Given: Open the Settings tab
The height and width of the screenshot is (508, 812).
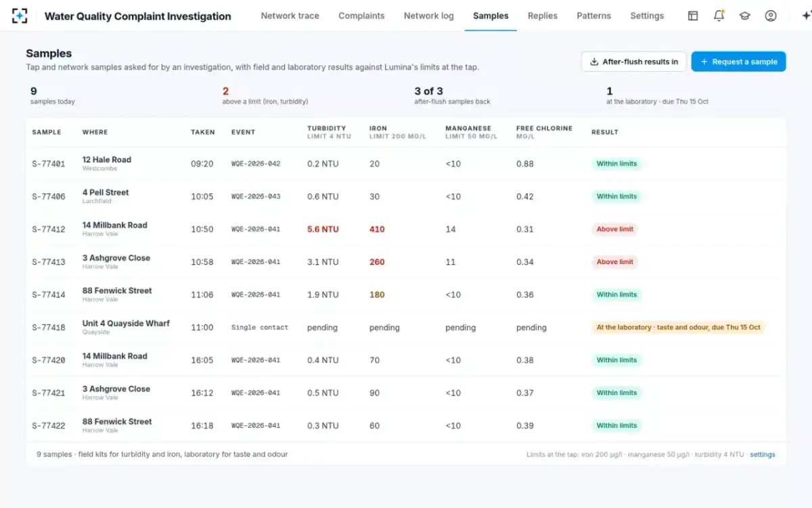Looking at the screenshot, I should pyautogui.click(x=647, y=16).
